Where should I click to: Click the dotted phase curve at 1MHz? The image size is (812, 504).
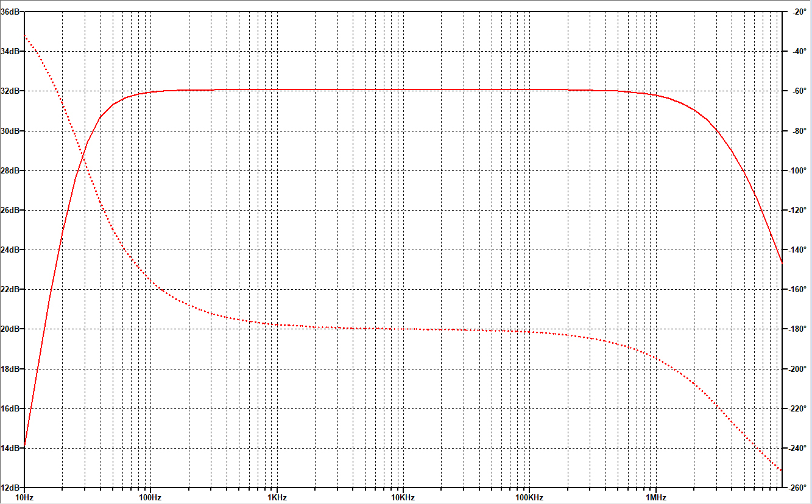(655, 356)
